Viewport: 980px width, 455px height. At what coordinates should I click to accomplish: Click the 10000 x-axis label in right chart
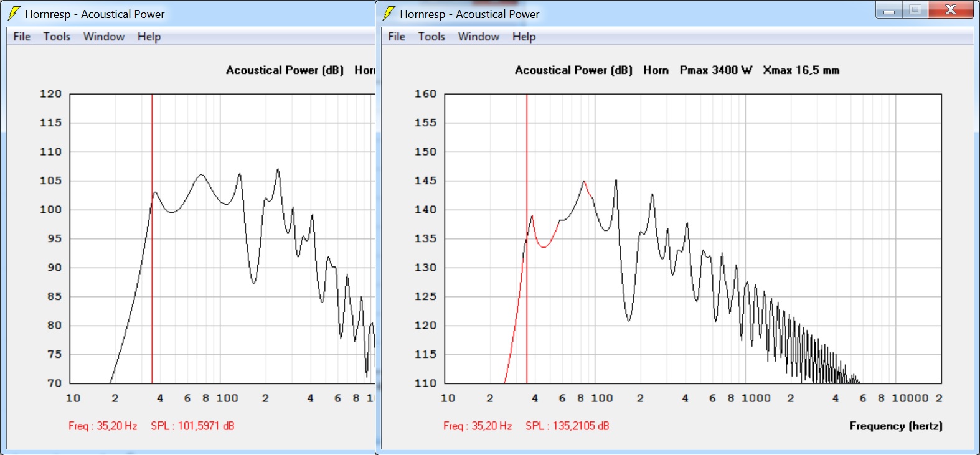point(910,398)
